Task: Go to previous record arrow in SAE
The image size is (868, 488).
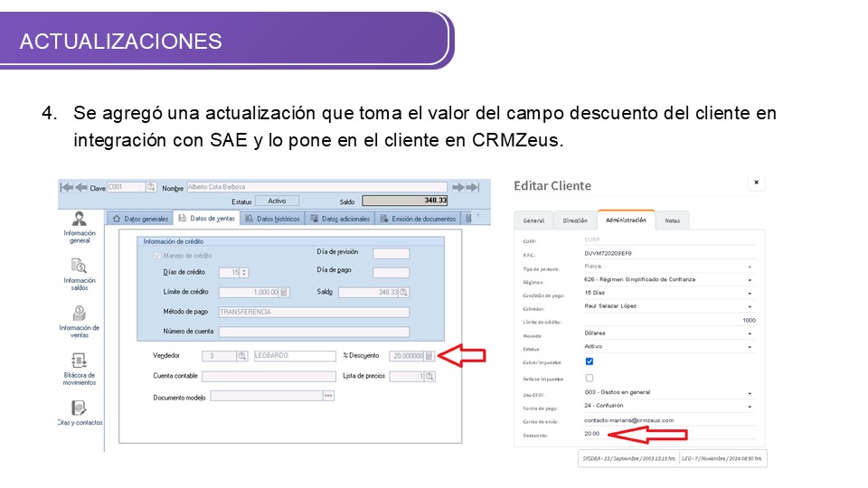Action: click(80, 188)
